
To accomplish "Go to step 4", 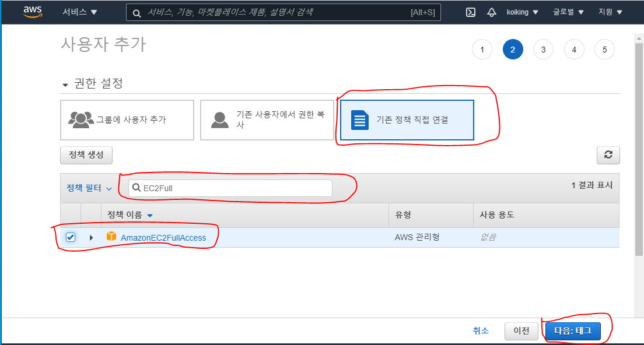I will (574, 50).
